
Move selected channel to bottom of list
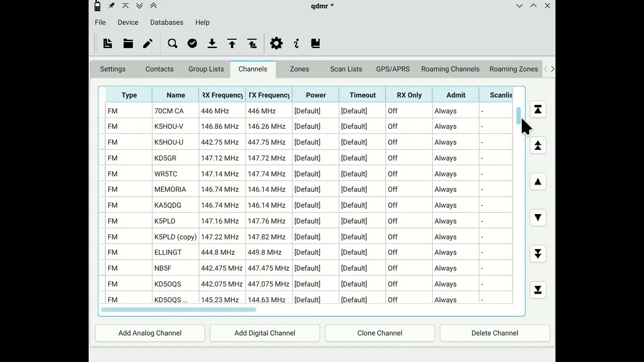tap(538, 290)
